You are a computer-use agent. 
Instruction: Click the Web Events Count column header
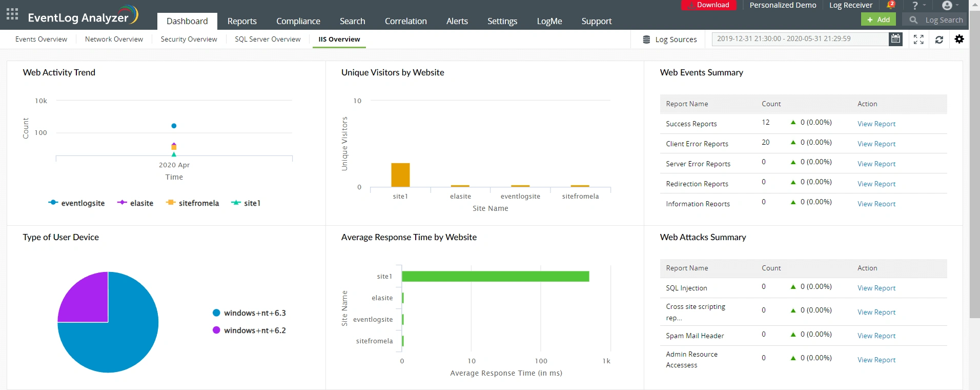point(771,104)
